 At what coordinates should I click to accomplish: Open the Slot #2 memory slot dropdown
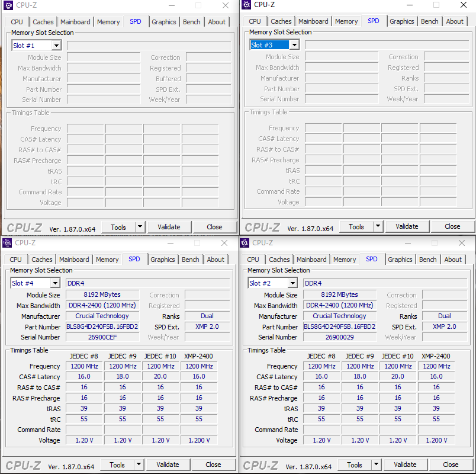coord(292,283)
